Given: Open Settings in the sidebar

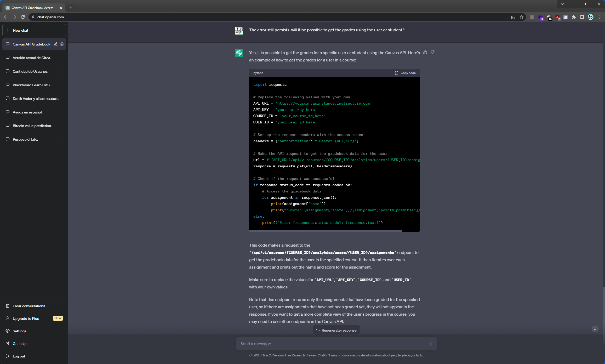Looking at the screenshot, I should pyautogui.click(x=19, y=331).
